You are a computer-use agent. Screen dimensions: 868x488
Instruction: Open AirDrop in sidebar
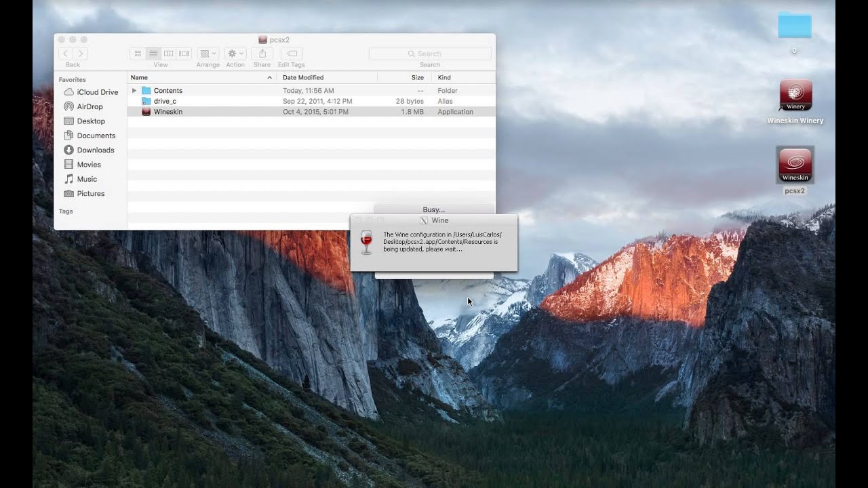point(91,106)
